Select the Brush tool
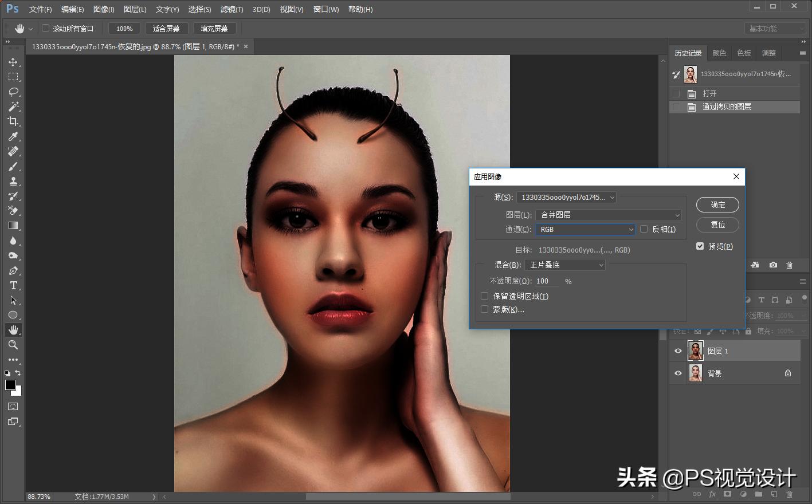The height and width of the screenshot is (504, 812). click(13, 166)
